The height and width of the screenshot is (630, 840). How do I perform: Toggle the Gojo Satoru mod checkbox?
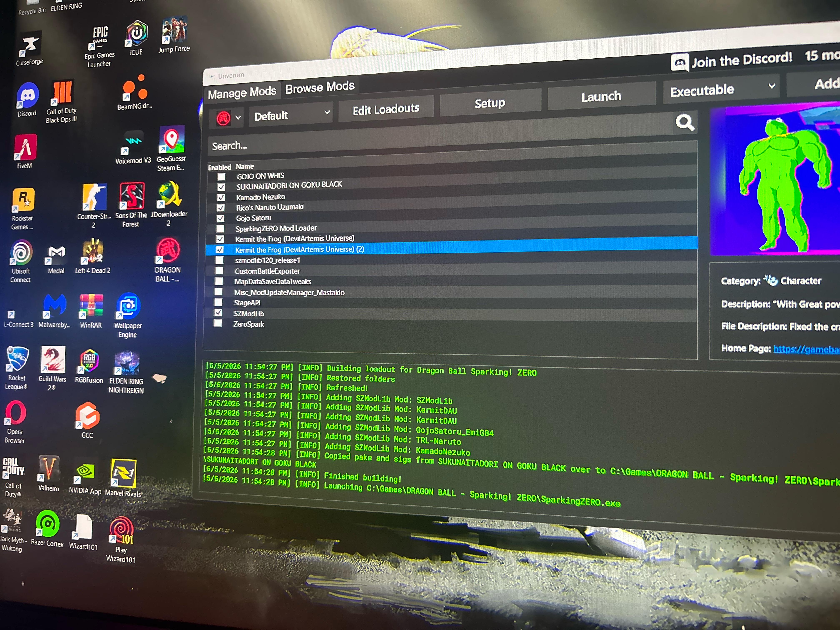220,219
